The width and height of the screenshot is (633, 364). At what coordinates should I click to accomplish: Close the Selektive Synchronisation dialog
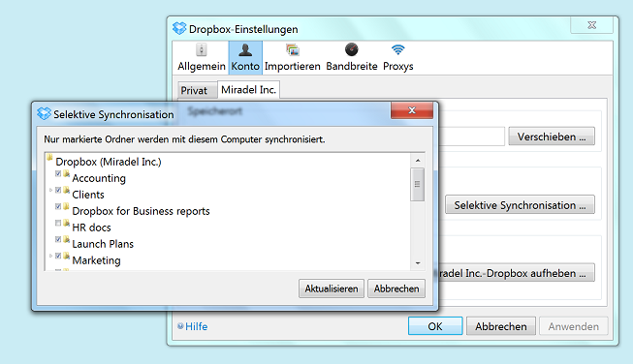click(412, 110)
